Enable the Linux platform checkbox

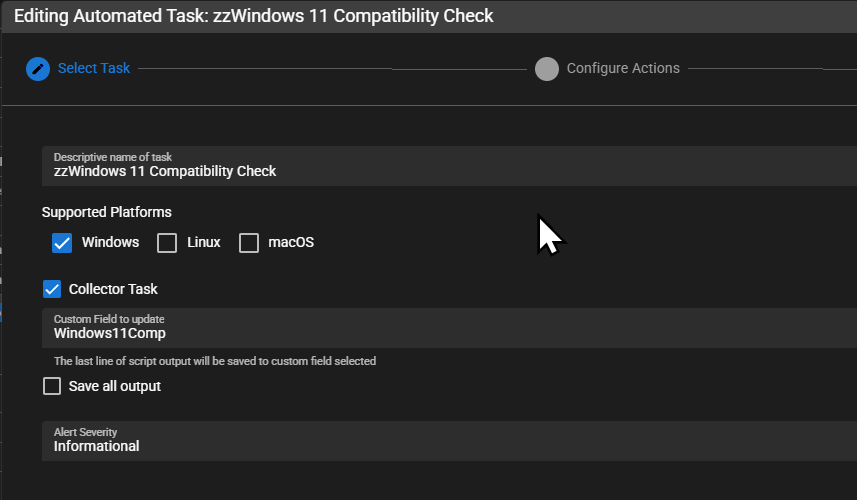click(167, 243)
